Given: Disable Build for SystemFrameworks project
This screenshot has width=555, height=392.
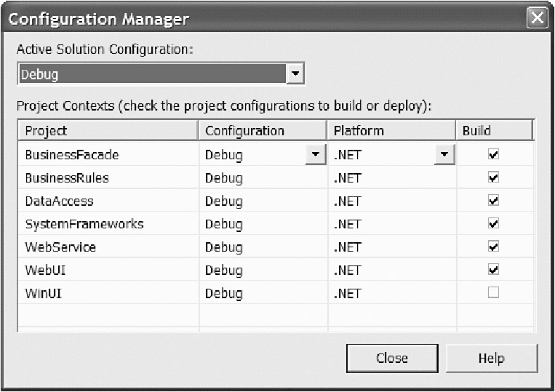Looking at the screenshot, I should [x=494, y=224].
